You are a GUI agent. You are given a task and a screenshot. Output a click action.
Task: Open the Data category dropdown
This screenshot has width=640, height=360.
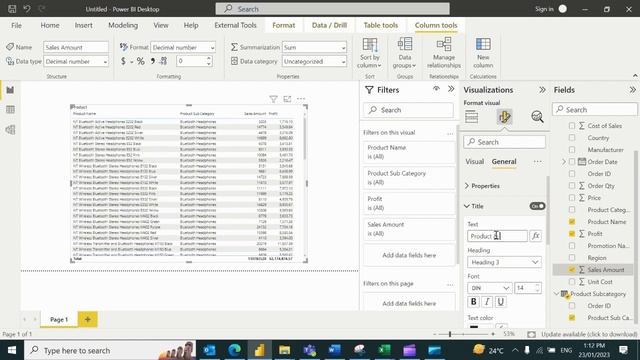point(314,61)
